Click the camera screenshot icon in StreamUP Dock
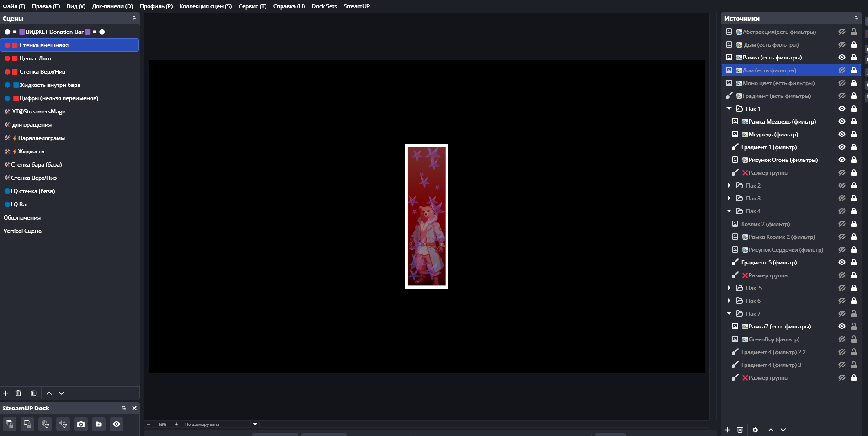This screenshot has height=436, width=868. coord(81,424)
